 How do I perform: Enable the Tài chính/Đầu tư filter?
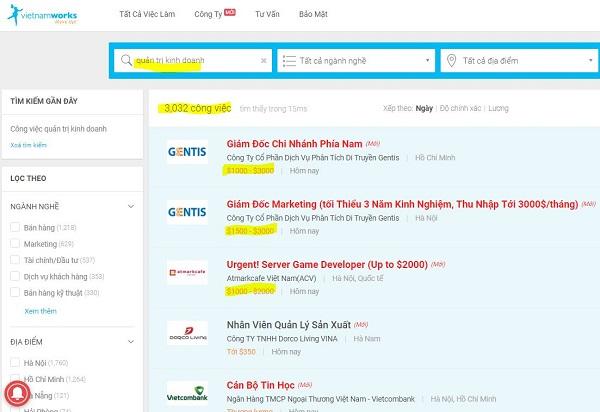click(x=15, y=260)
